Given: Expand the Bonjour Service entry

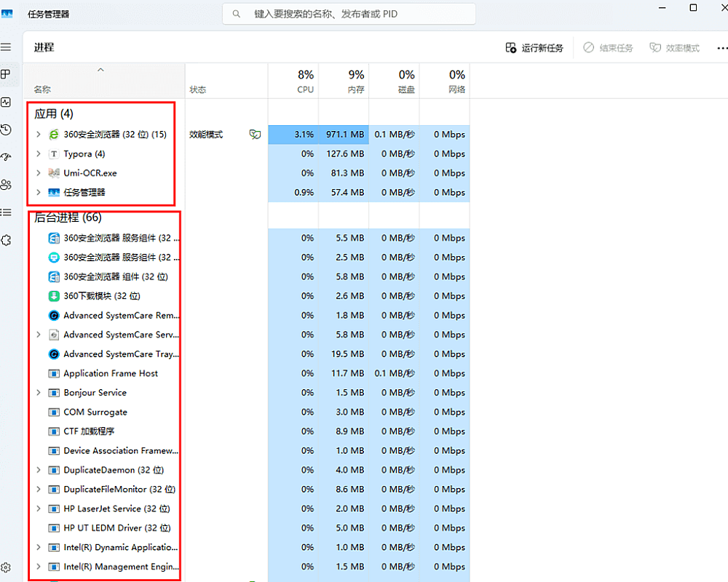Looking at the screenshot, I should click(x=39, y=393).
